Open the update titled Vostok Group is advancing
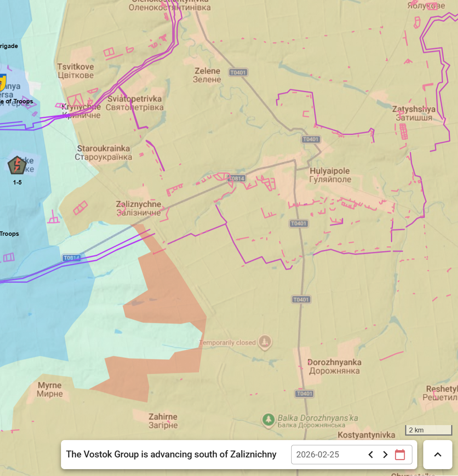The height and width of the screenshot is (476, 458). [171, 454]
